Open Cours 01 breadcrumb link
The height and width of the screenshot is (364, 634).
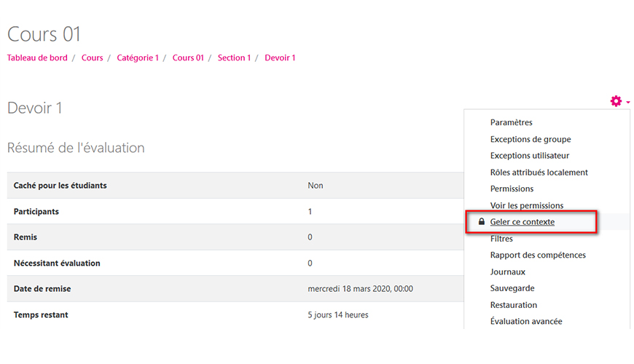pos(188,58)
